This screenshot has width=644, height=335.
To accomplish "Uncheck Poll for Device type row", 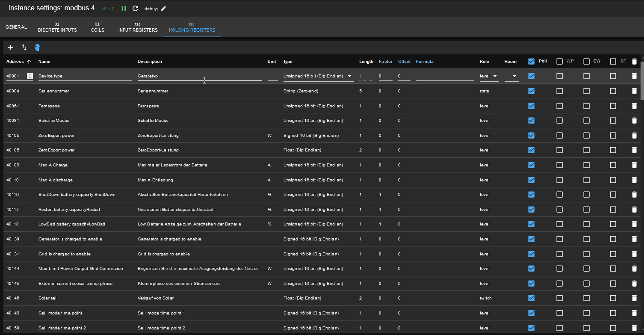I will (x=531, y=76).
